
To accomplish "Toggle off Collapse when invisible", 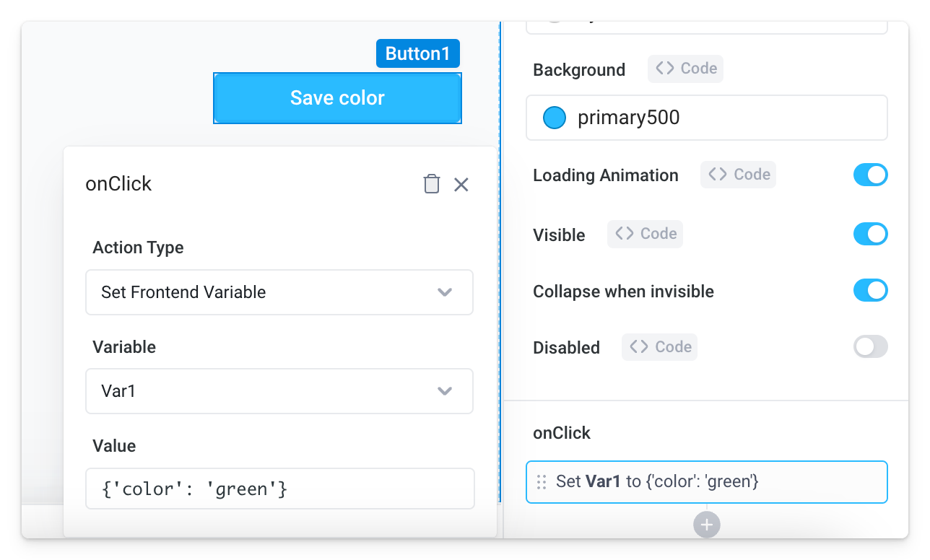I will pyautogui.click(x=870, y=290).
